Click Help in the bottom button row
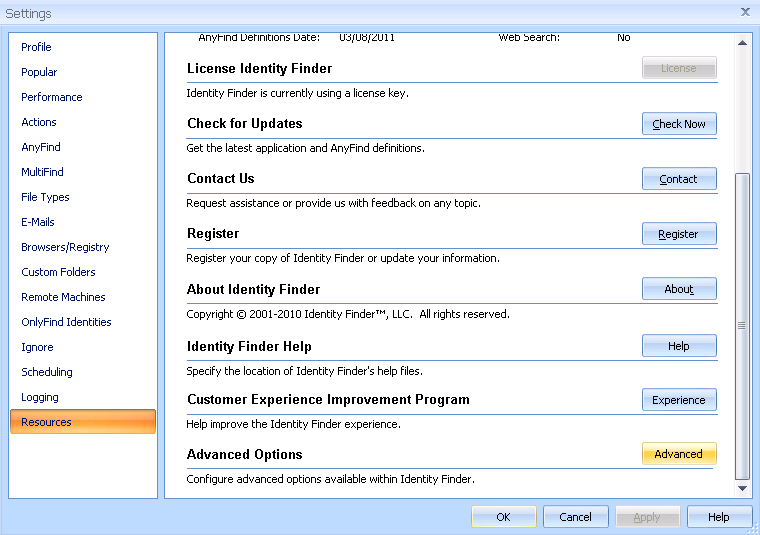760x535 pixels. tap(719, 517)
